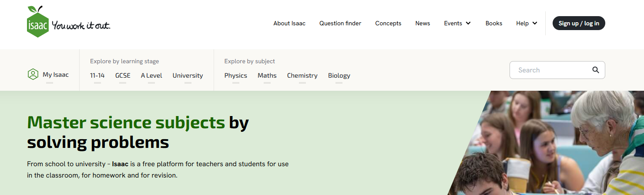Select the 11-14 learning stage

pyautogui.click(x=97, y=75)
